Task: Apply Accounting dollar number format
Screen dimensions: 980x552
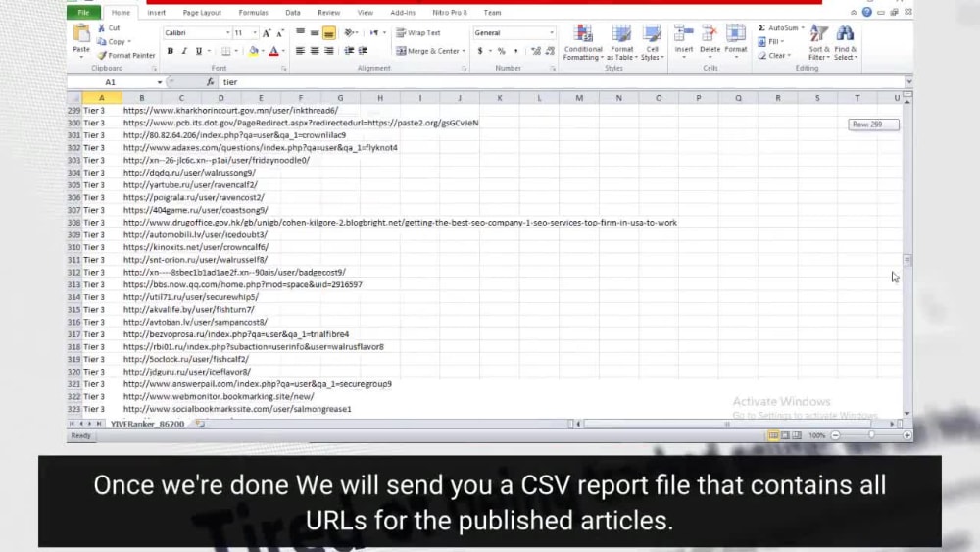Action: pyautogui.click(x=480, y=51)
